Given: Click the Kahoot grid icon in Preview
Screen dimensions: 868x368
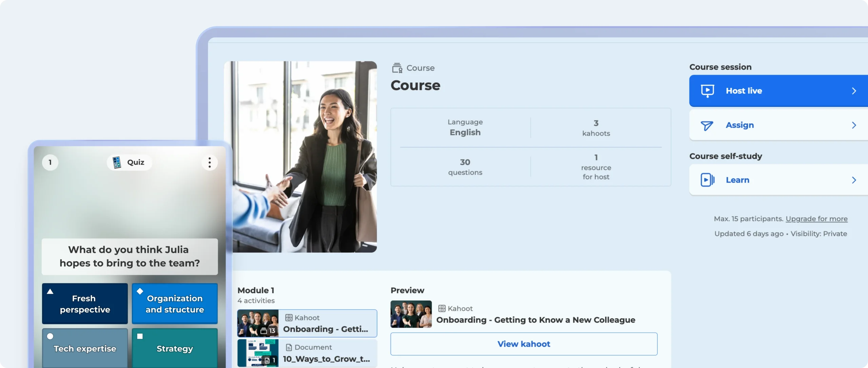Looking at the screenshot, I should click(442, 308).
